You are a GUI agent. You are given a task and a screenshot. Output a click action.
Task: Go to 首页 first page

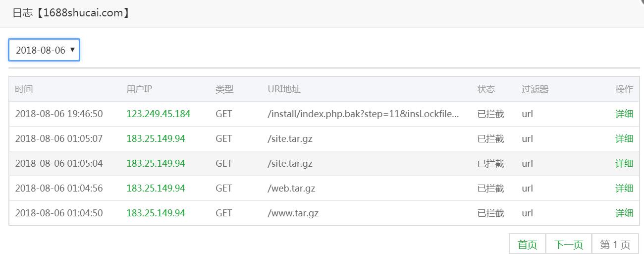point(527,244)
